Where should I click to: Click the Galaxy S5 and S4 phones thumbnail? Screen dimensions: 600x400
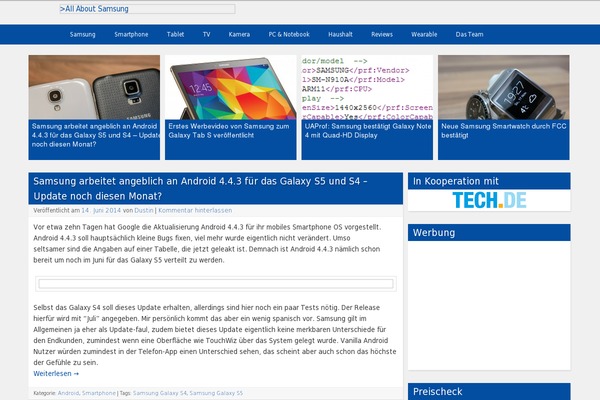point(94,87)
